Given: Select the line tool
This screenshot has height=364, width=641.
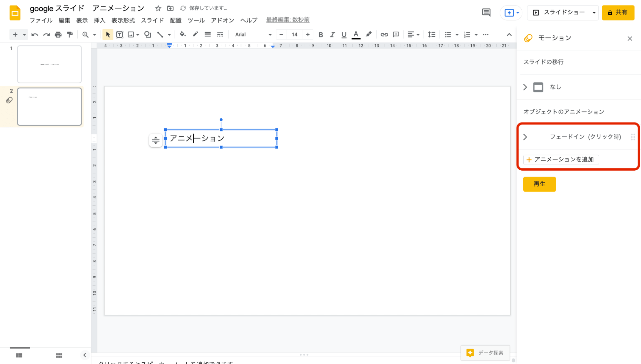Looking at the screenshot, I should point(160,35).
